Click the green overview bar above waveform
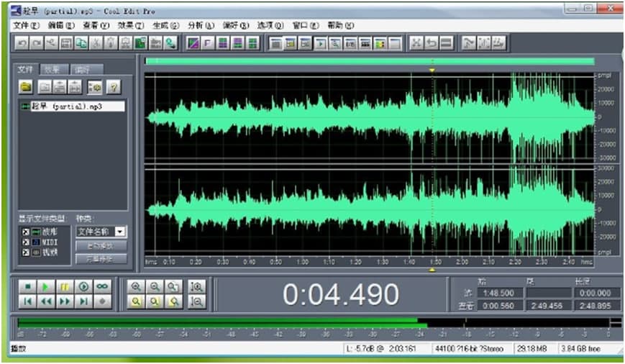The image size is (625, 364). (x=370, y=62)
